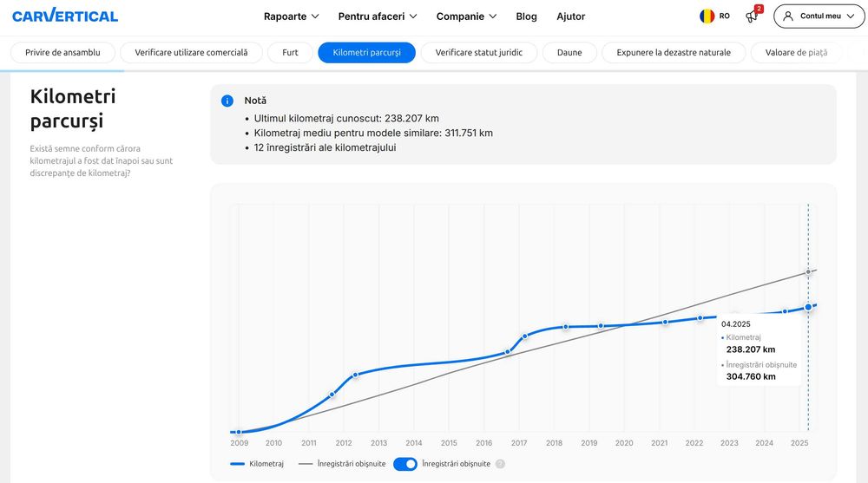Toggle the Înregistrări obișnuite switch off

pyautogui.click(x=405, y=464)
